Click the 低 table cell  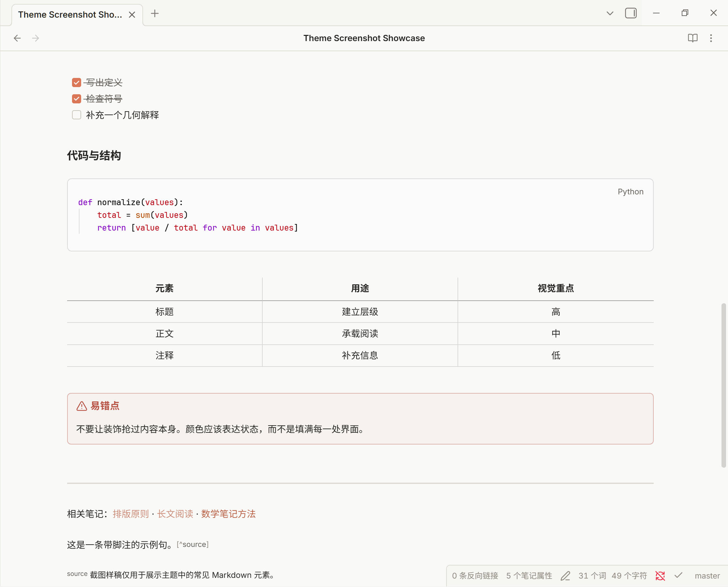pyautogui.click(x=556, y=355)
